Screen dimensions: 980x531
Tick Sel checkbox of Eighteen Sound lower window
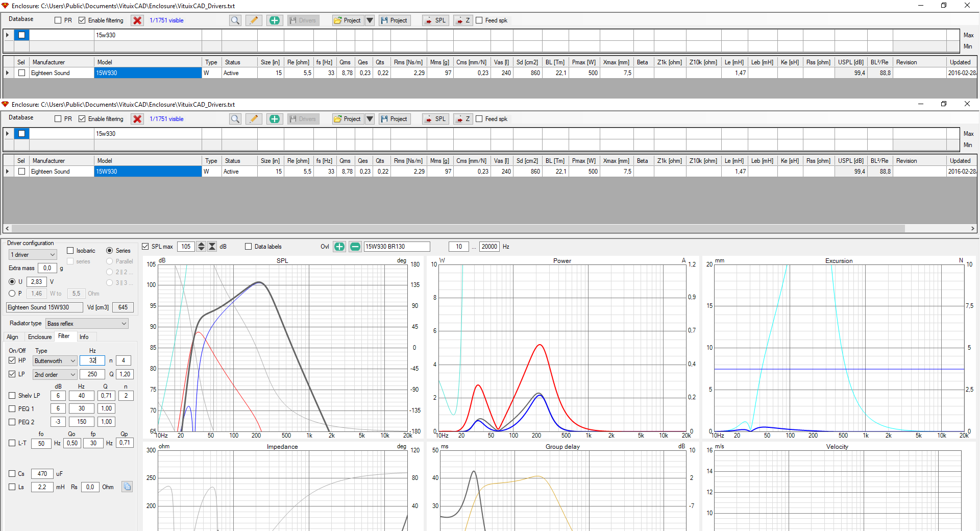21,172
